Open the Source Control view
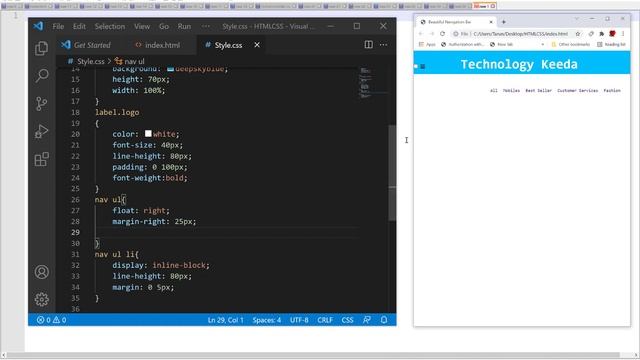The height and width of the screenshot is (360, 640). click(41, 103)
